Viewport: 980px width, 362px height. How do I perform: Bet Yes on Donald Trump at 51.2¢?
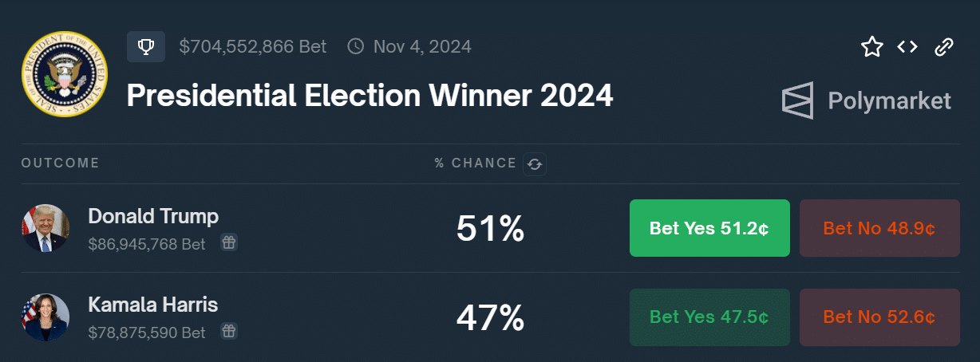pyautogui.click(x=709, y=228)
